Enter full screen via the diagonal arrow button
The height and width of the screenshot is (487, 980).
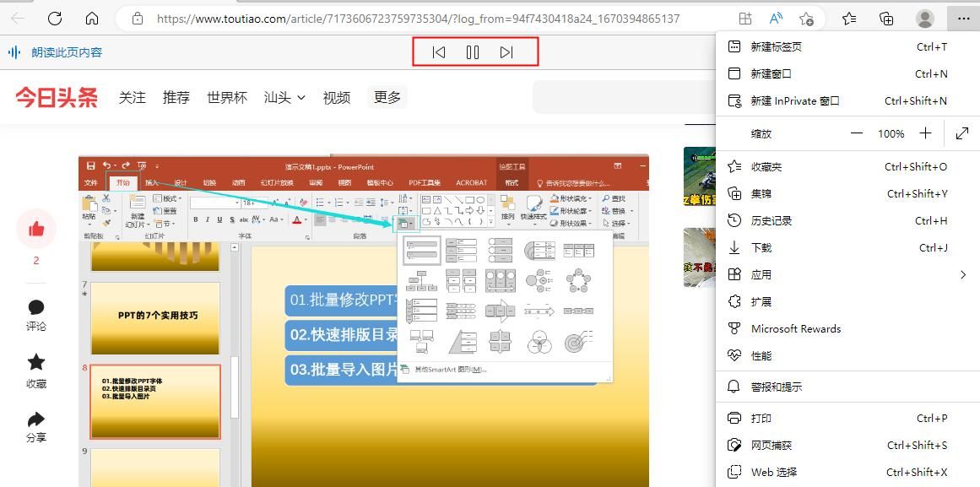pos(961,133)
